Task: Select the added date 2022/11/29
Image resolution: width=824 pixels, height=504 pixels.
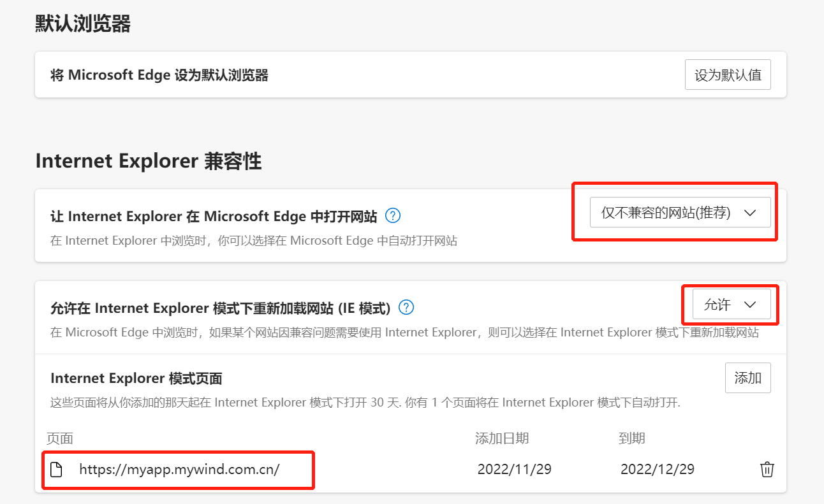Action: pos(514,470)
